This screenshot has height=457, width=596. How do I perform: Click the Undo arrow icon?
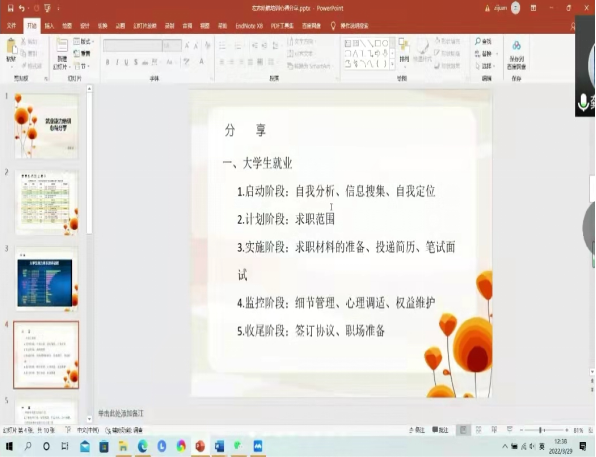(22, 8)
